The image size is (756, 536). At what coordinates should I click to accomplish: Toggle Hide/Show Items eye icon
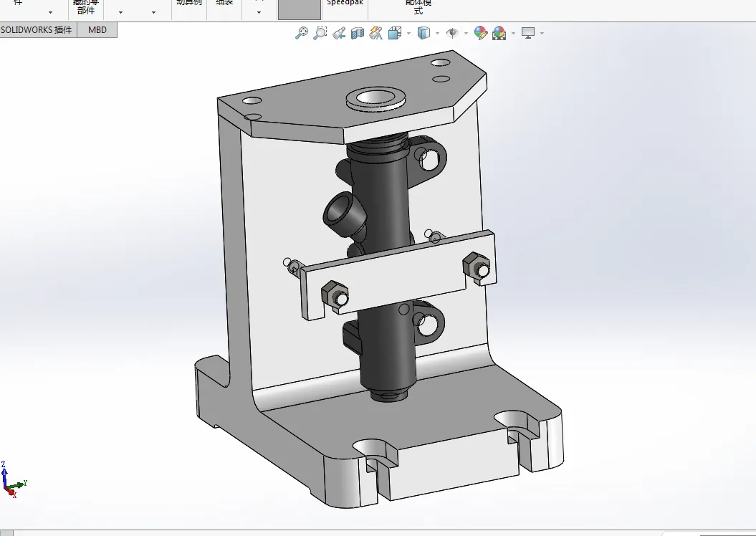click(452, 33)
